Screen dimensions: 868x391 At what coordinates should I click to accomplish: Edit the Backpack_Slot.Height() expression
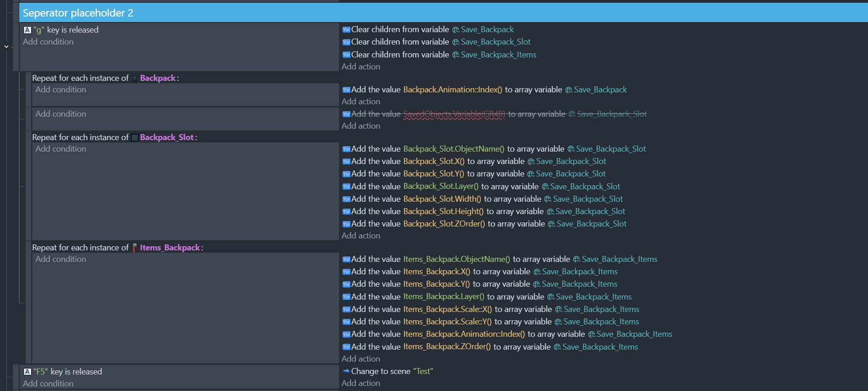443,211
